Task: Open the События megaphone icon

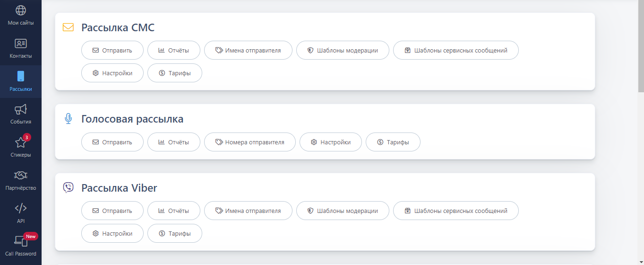Action: click(21, 110)
